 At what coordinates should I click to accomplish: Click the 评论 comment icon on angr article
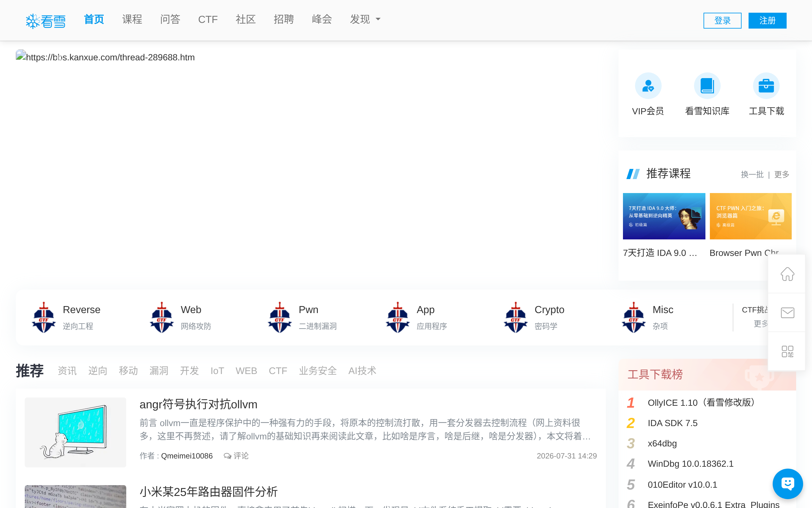[227, 456]
